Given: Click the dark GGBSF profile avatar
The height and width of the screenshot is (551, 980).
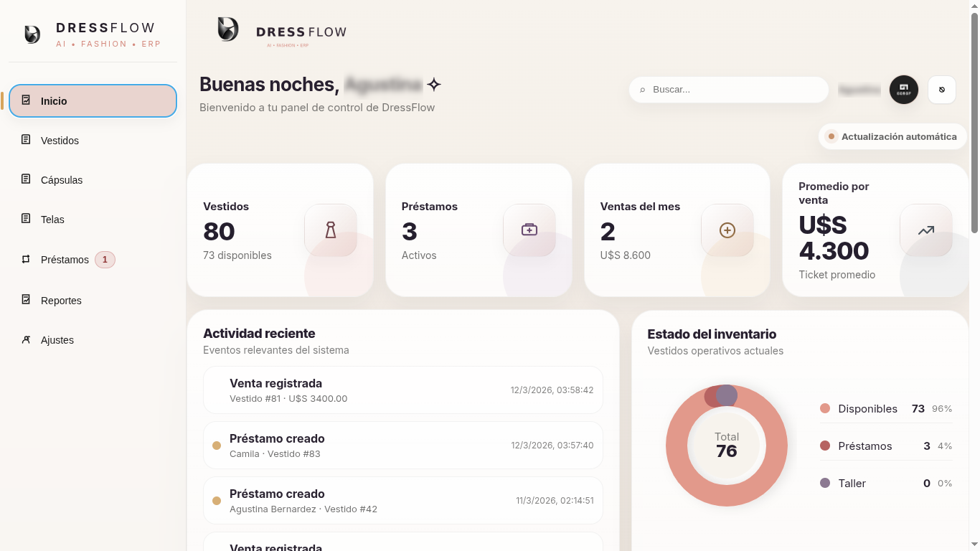Looking at the screenshot, I should [x=903, y=89].
